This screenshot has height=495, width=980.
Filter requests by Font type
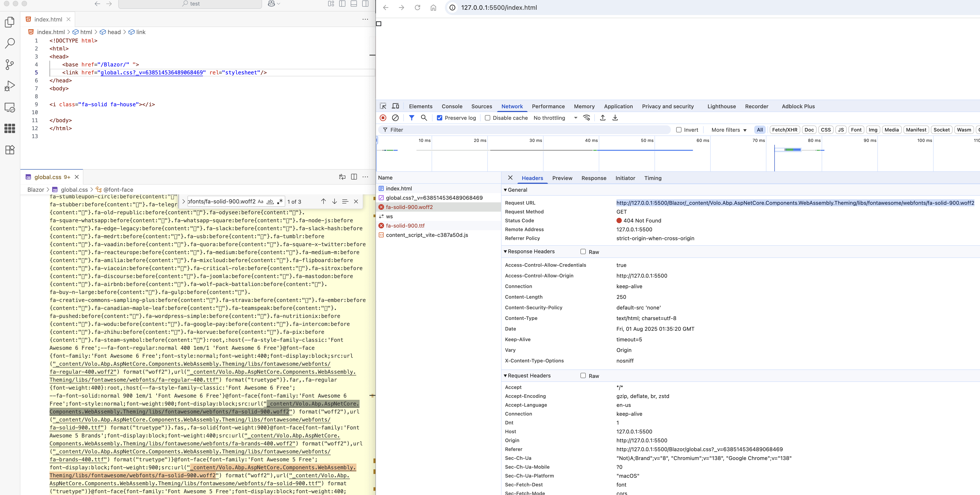(x=856, y=130)
